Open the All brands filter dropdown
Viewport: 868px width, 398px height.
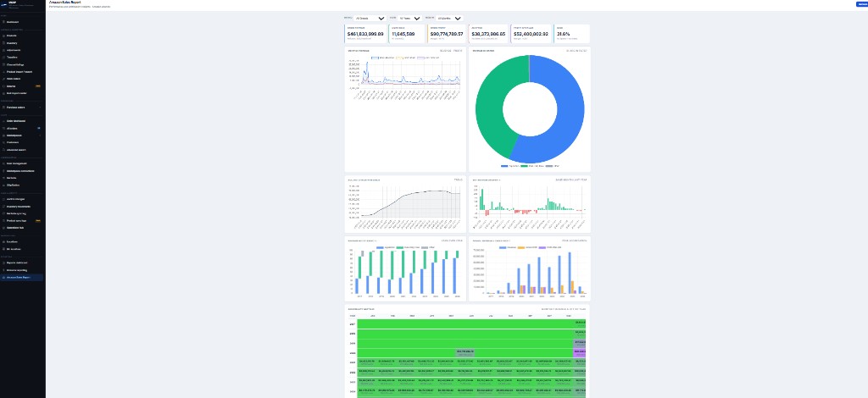[x=370, y=19]
